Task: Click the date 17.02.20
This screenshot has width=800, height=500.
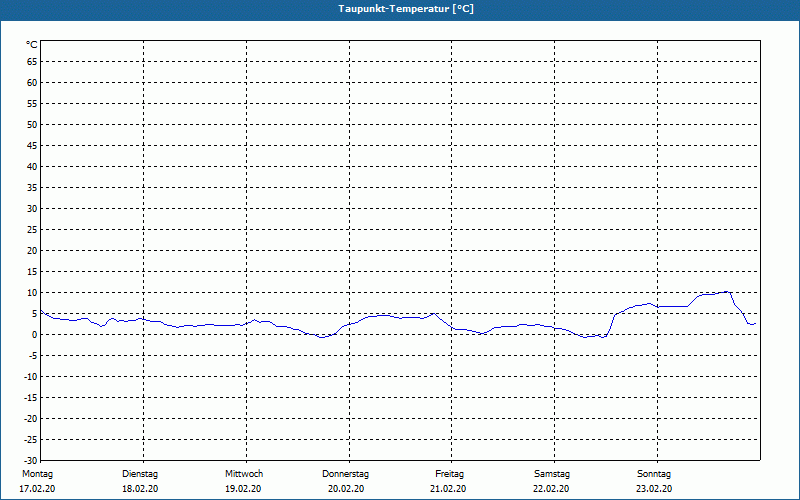Action: click(37, 489)
